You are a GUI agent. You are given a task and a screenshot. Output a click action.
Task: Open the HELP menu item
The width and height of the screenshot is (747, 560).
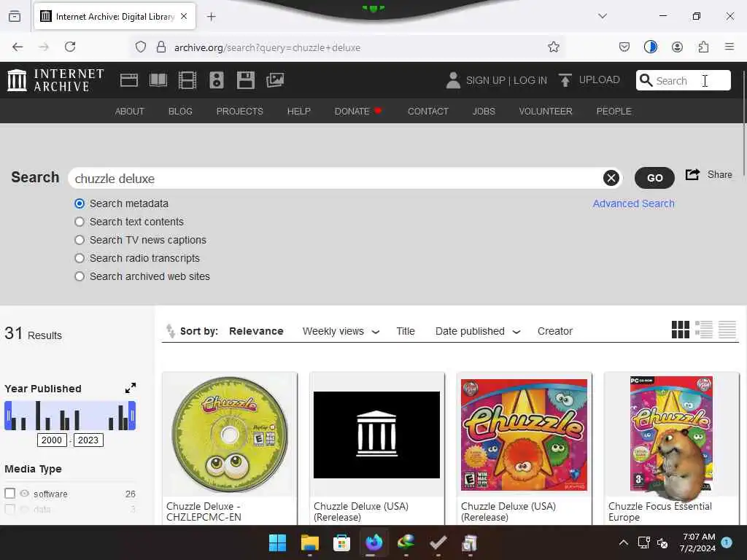pyautogui.click(x=298, y=112)
